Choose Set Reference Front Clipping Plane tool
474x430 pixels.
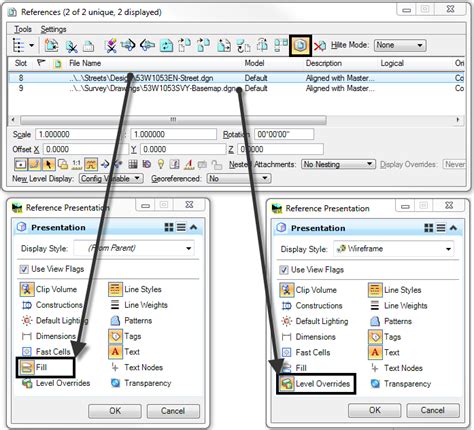pyautogui.click(x=147, y=45)
